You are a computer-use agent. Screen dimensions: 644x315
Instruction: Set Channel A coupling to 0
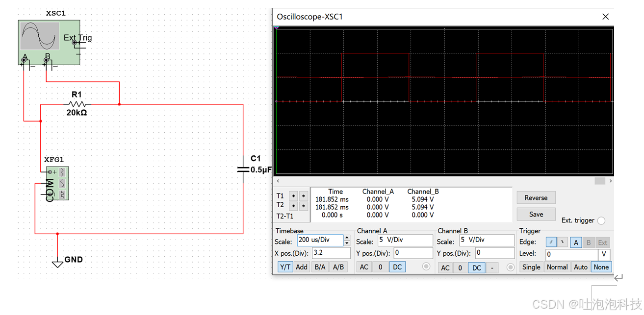381,267
